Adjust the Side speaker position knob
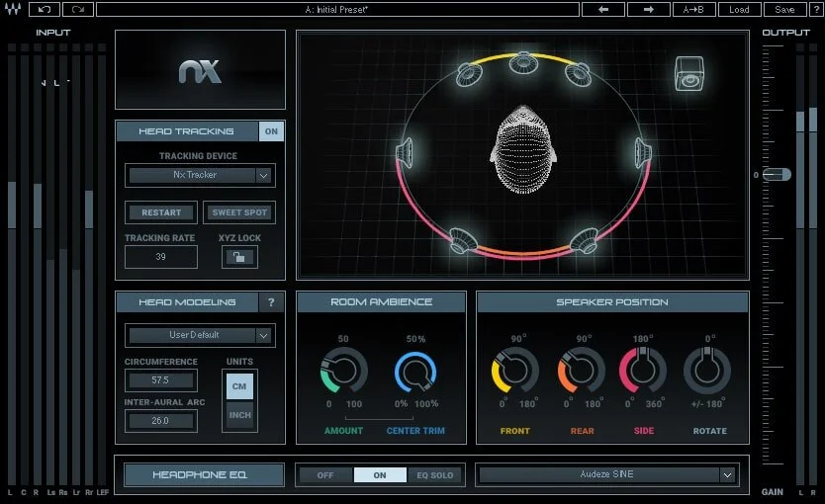The height and width of the screenshot is (504, 825). tap(643, 371)
